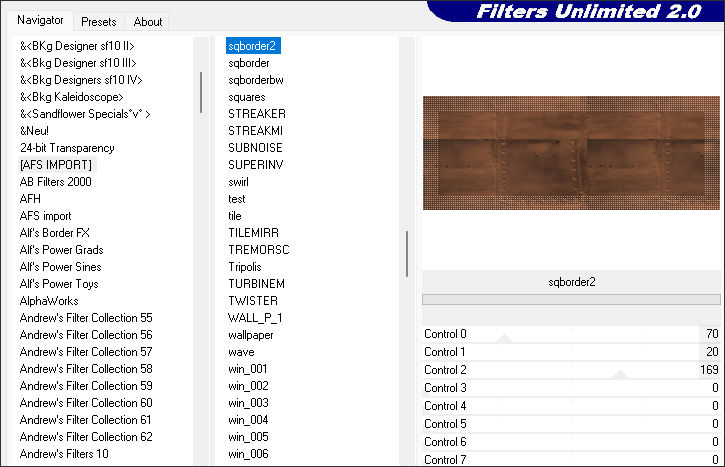Select the swirl filter
Image resolution: width=725 pixels, height=467 pixels.
238,182
